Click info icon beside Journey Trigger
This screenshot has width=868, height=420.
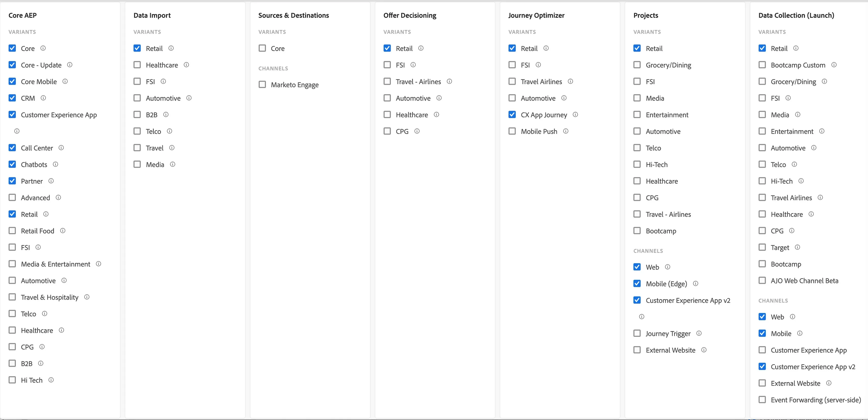[x=699, y=333]
